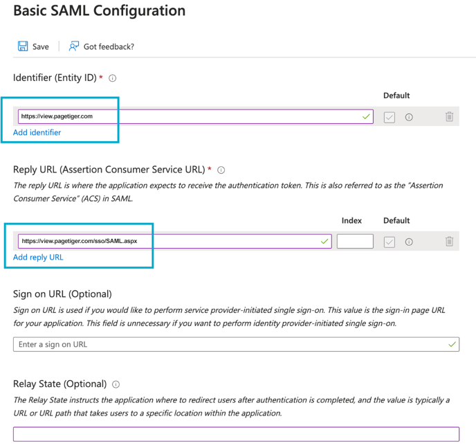Delete the Reply URL entry with trash icon
Screen dimensions: 476x448
[x=449, y=242]
